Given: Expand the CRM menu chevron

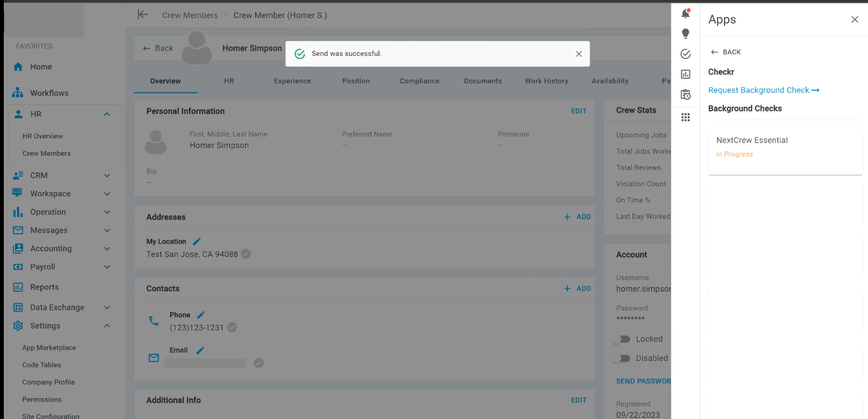Looking at the screenshot, I should click(x=107, y=175).
